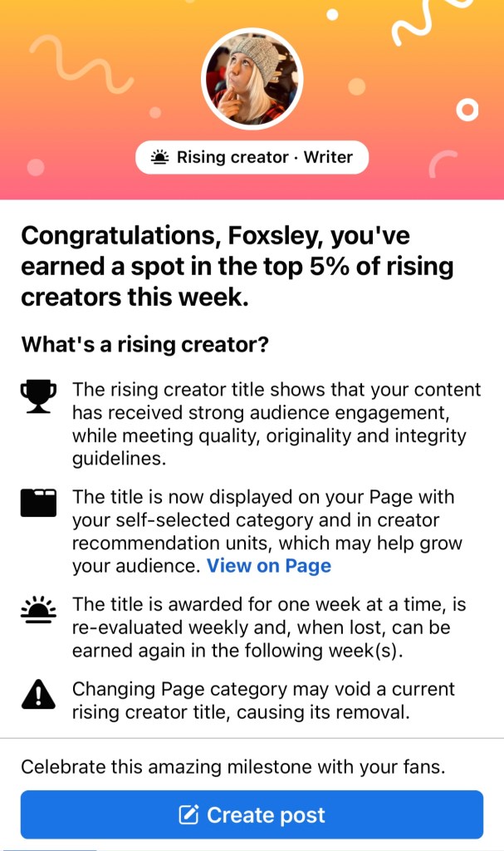Image resolution: width=504 pixels, height=851 pixels.
Task: Tap the Celebrate this amazing milestone text
Action: pos(232,767)
